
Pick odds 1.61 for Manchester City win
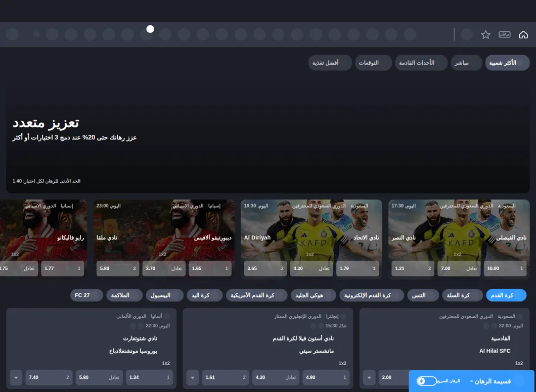(x=225, y=378)
